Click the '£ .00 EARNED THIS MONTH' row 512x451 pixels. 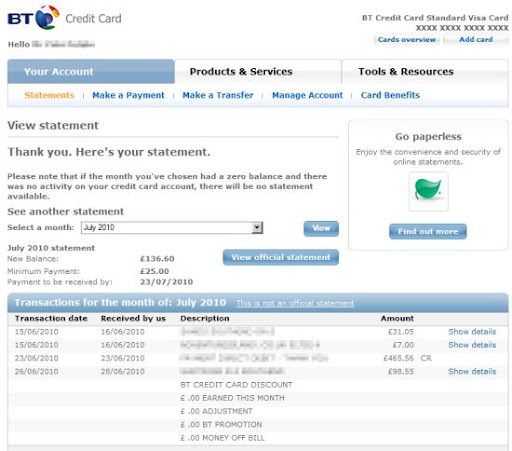pos(232,398)
